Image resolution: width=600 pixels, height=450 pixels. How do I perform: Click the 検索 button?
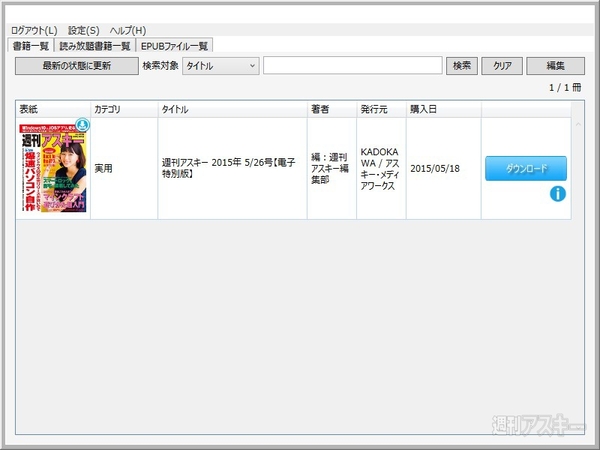point(461,66)
